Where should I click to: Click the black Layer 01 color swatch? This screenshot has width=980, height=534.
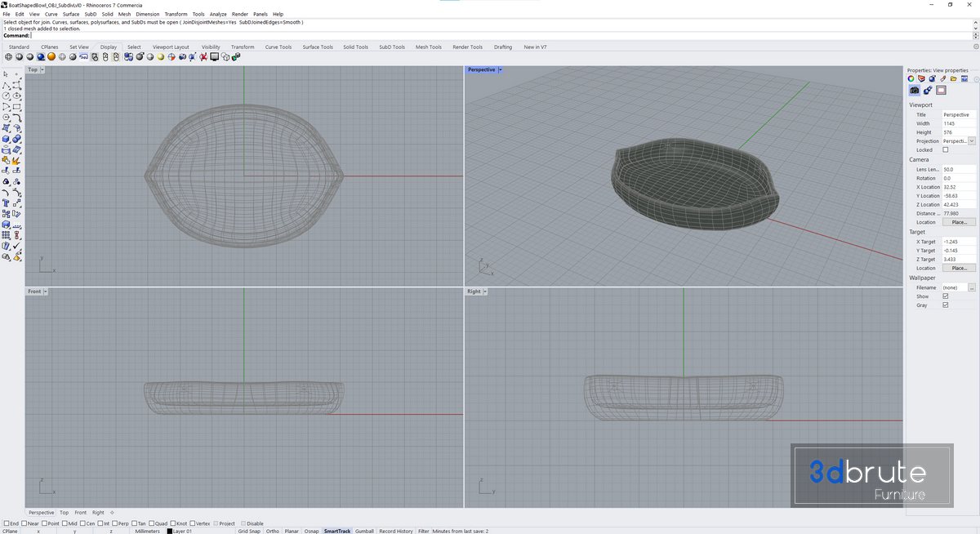(170, 532)
